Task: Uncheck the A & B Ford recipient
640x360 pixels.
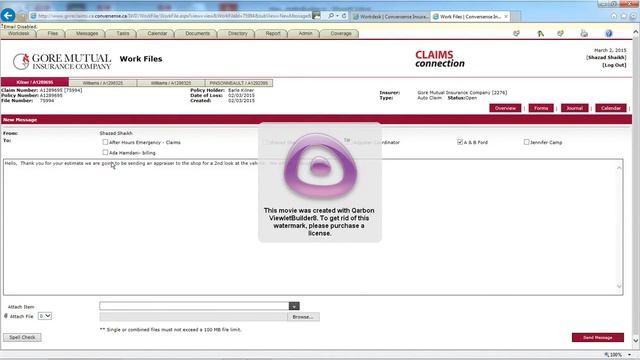Action: (460, 142)
